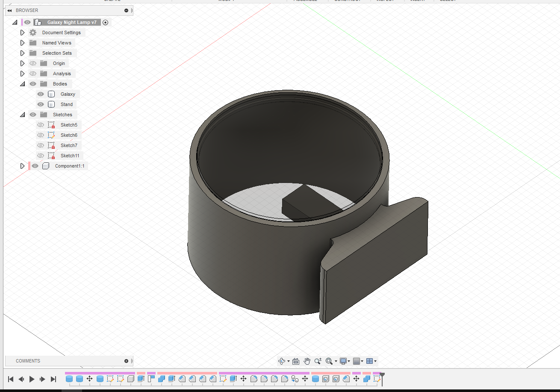Hide the Galaxy Night Lamp v7 root component
Image resolution: width=560 pixels, height=392 pixels.
27,22
